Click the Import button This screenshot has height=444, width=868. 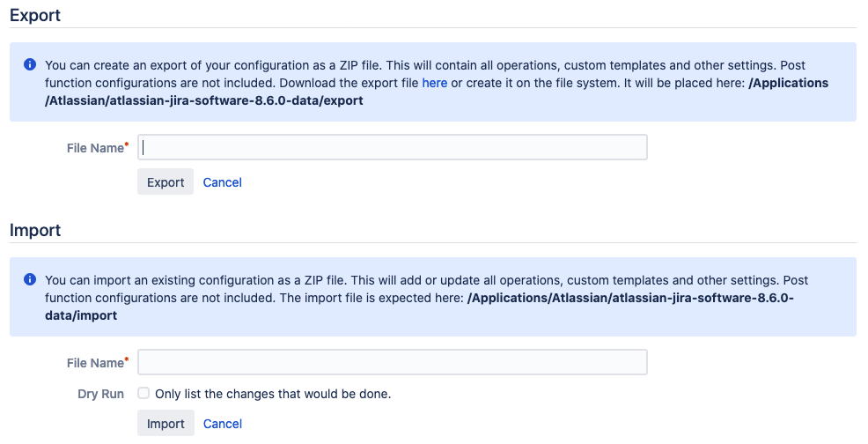pyautogui.click(x=166, y=424)
